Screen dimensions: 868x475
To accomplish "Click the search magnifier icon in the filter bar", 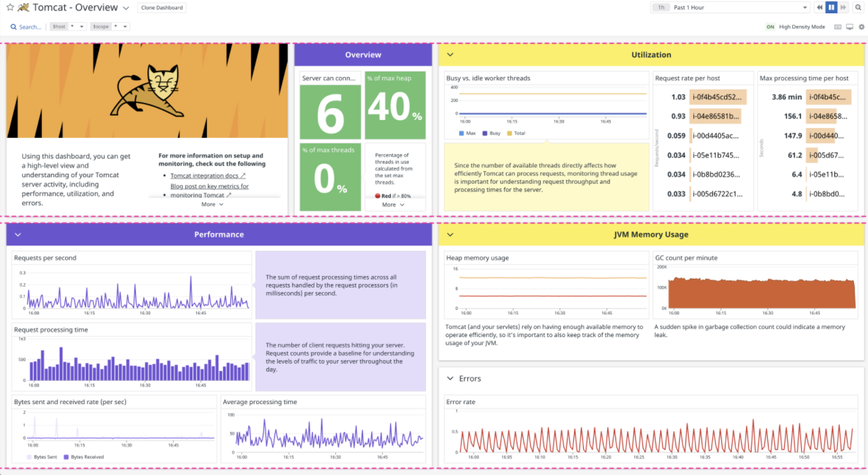I will 14,27.
